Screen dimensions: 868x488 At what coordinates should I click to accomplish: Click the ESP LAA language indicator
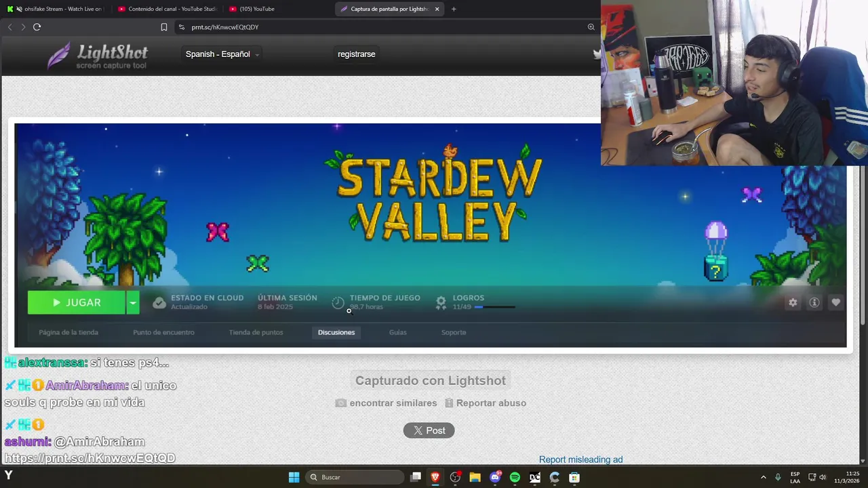click(795, 477)
